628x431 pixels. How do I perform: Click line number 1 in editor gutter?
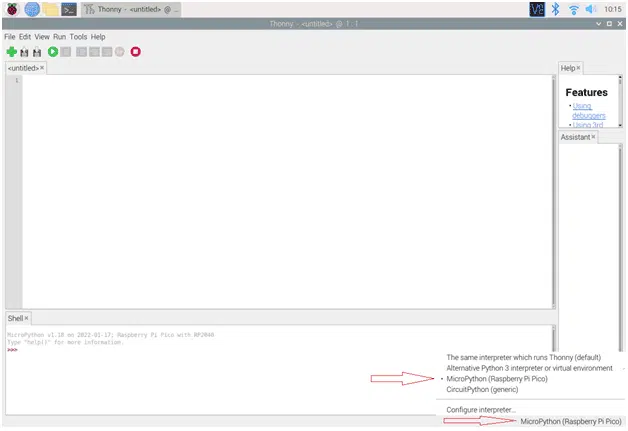(17, 81)
